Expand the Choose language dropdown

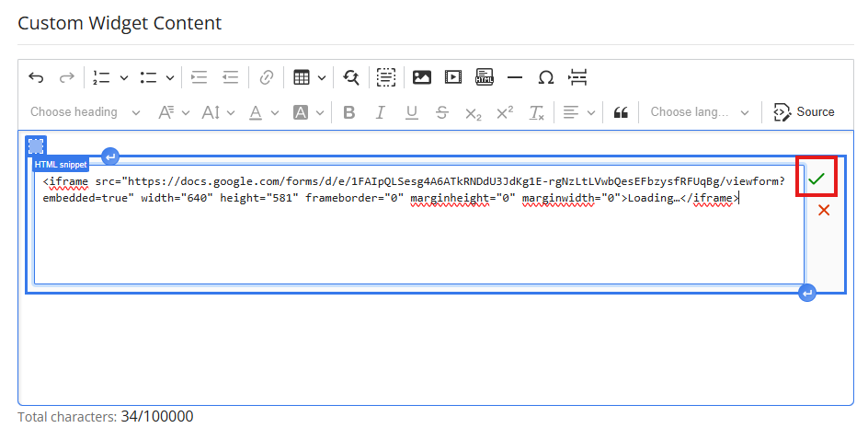point(700,112)
